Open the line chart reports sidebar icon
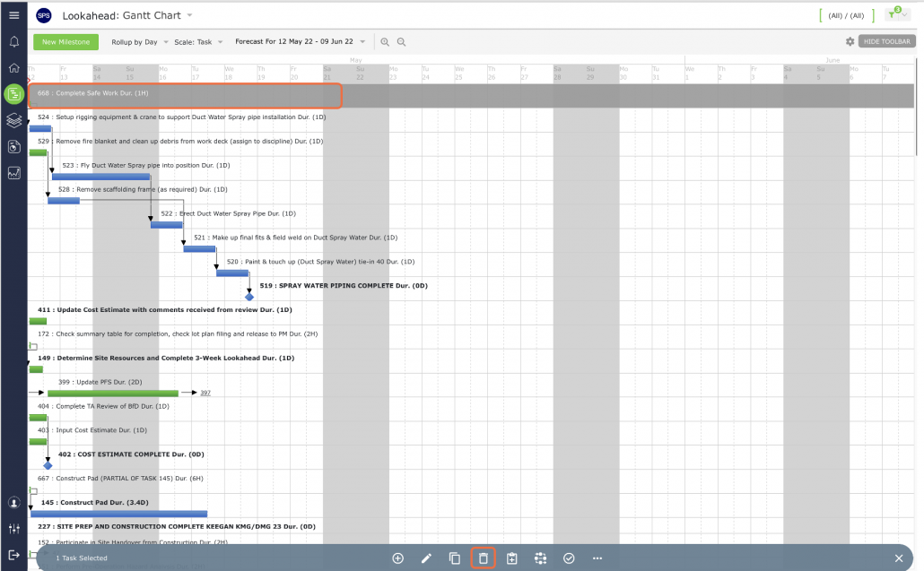The image size is (924, 571). point(14,173)
